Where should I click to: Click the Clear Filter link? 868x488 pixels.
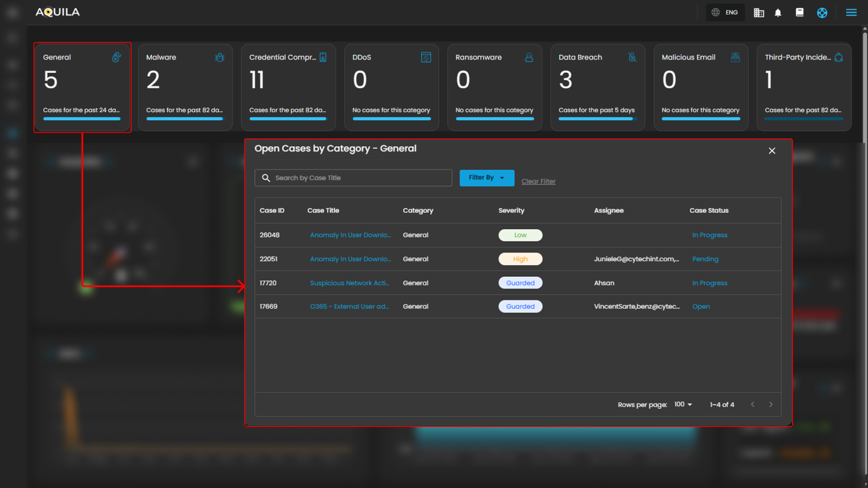pyautogui.click(x=538, y=181)
